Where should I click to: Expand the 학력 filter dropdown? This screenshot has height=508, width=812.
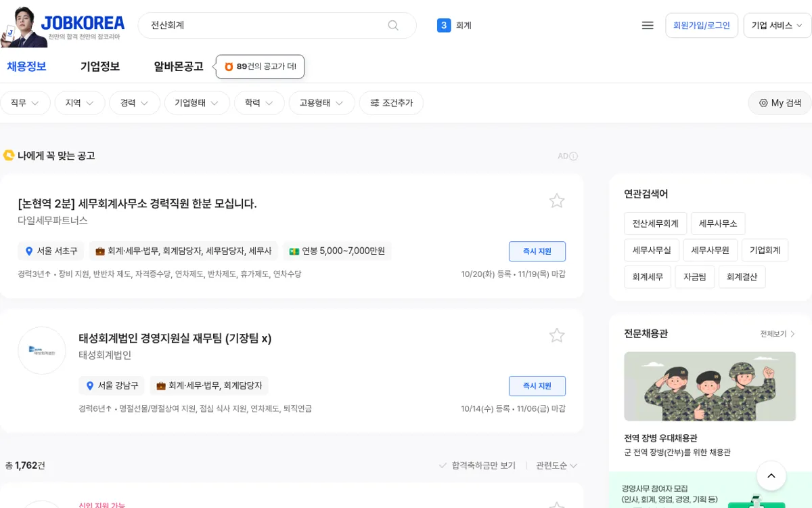[259, 103]
